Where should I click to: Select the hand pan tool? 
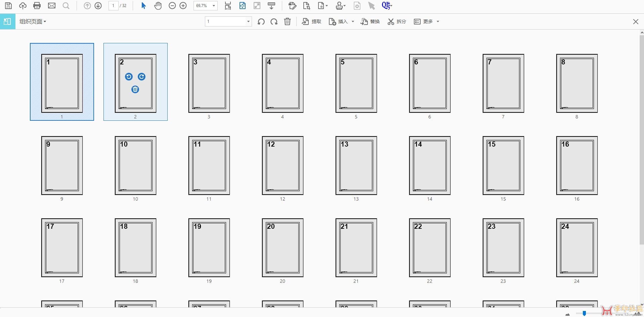[158, 6]
